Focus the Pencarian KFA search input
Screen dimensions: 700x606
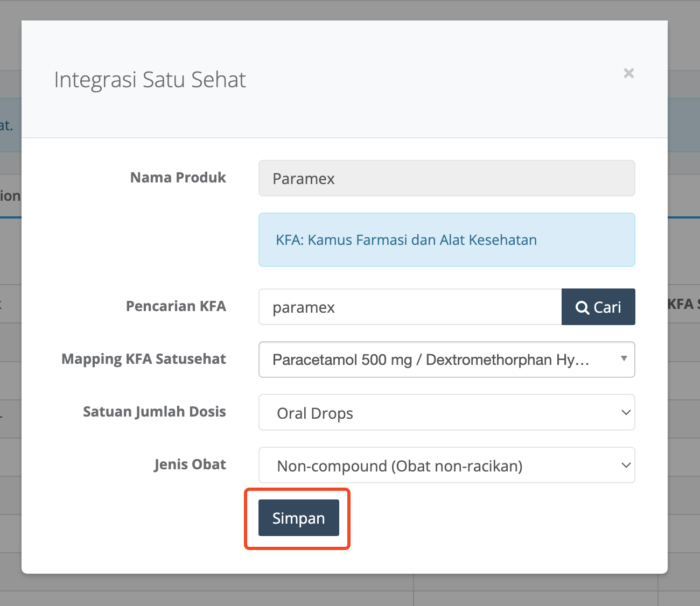click(410, 307)
